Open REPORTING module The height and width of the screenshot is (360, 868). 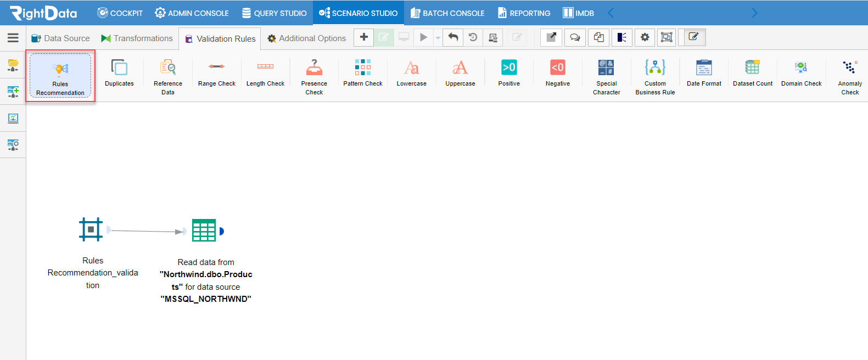point(524,13)
